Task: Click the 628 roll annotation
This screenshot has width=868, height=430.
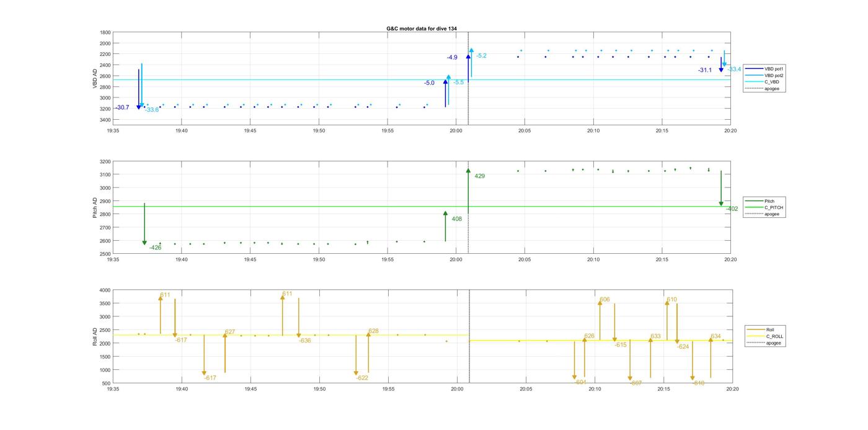Action: [x=373, y=331]
